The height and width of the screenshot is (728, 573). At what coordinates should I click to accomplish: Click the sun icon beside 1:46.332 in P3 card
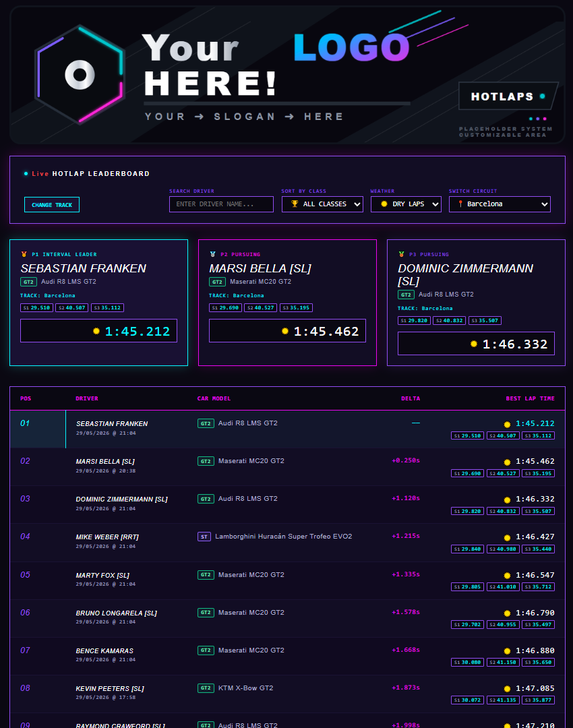(474, 344)
